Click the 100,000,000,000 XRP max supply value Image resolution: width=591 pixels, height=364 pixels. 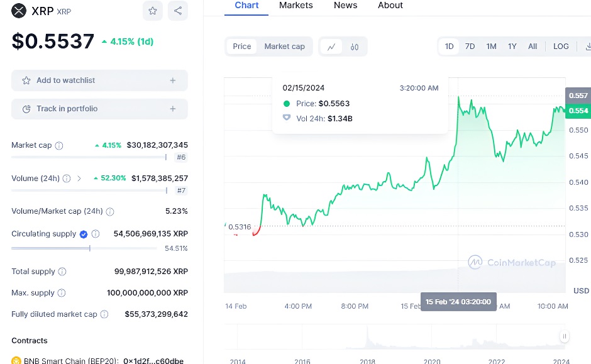[147, 293]
